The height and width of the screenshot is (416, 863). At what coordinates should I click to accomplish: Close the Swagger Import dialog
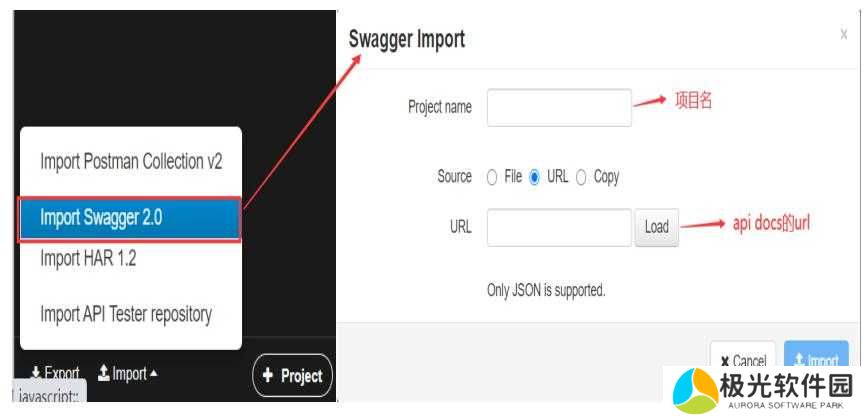[x=844, y=34]
